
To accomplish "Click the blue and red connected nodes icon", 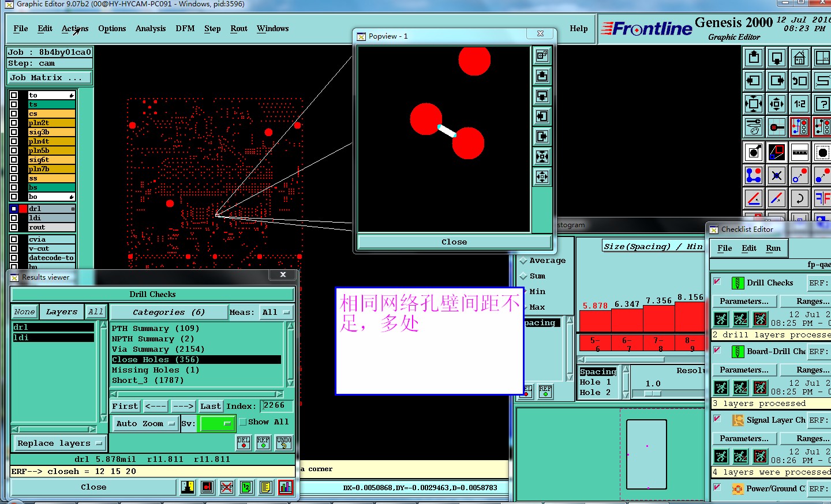I will pos(754,175).
